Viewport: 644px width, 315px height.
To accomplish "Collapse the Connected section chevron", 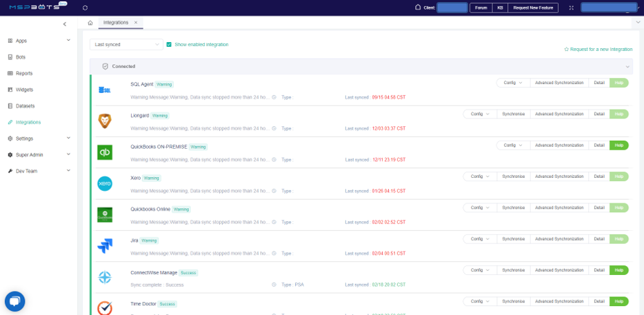I will pyautogui.click(x=627, y=67).
